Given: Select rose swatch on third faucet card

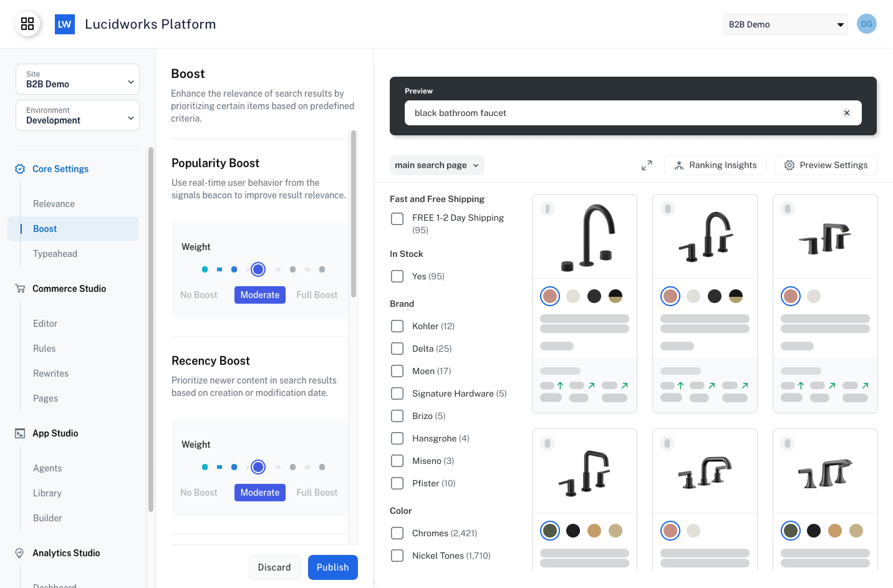Looking at the screenshot, I should [x=791, y=296].
